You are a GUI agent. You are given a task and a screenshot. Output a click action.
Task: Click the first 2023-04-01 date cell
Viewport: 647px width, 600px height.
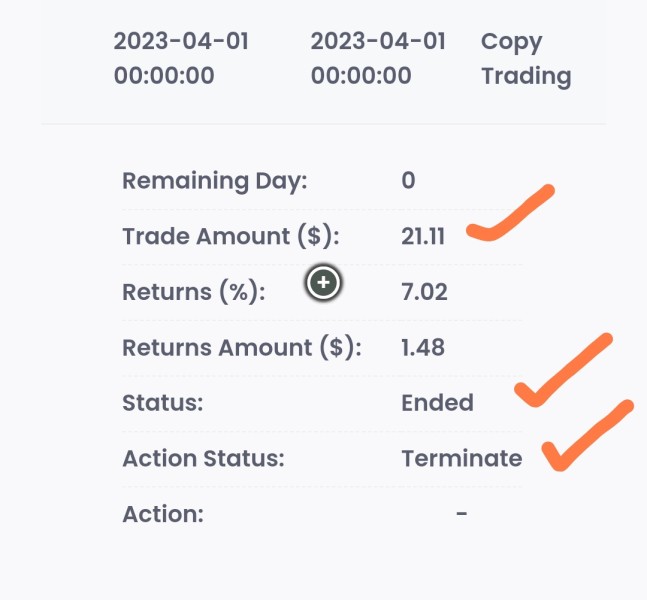pyautogui.click(x=181, y=59)
